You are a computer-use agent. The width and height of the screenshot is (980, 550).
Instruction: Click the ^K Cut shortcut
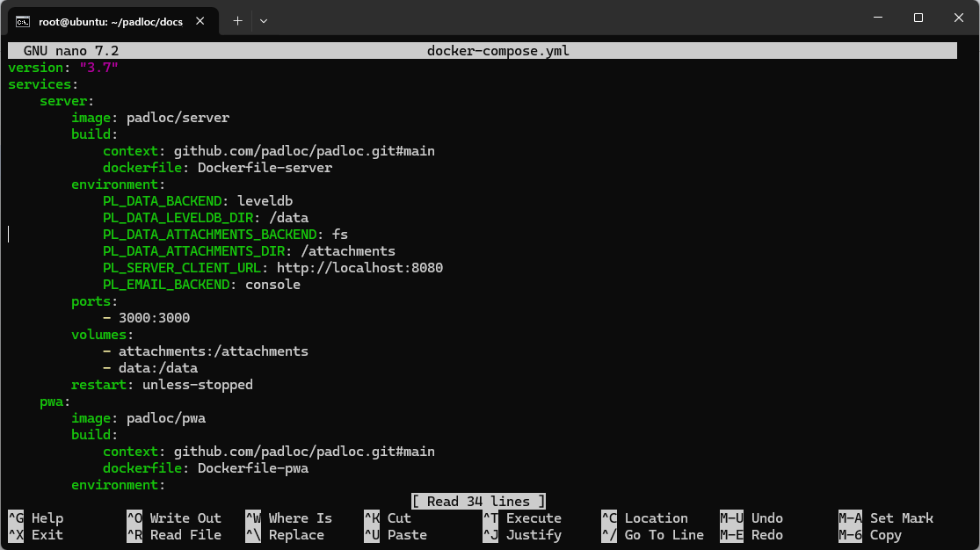[388, 518]
